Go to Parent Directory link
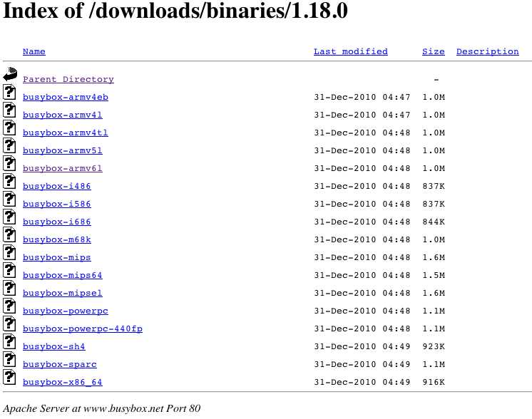This screenshot has width=532, height=419. pos(68,79)
